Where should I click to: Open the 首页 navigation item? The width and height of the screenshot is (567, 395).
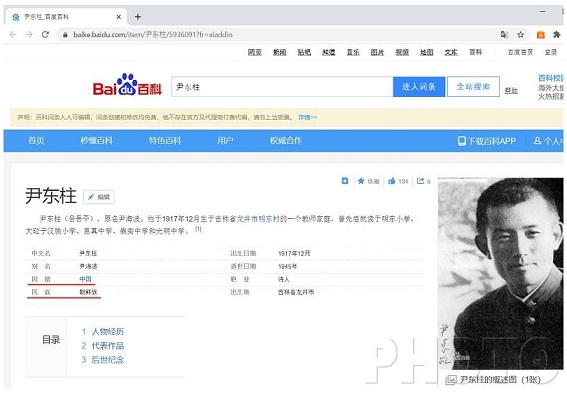point(36,141)
